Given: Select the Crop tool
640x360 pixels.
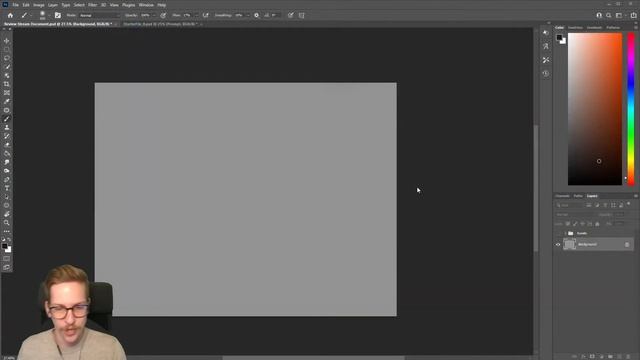Looking at the screenshot, I should tap(7, 84).
